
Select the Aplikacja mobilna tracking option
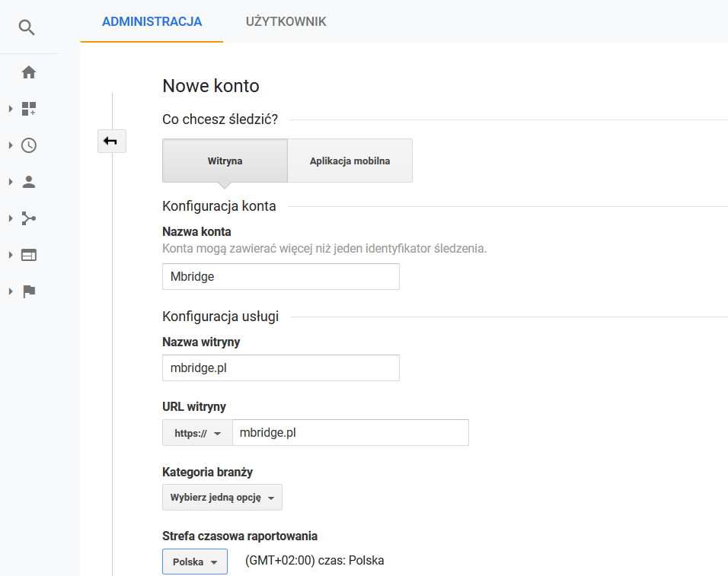click(x=350, y=161)
